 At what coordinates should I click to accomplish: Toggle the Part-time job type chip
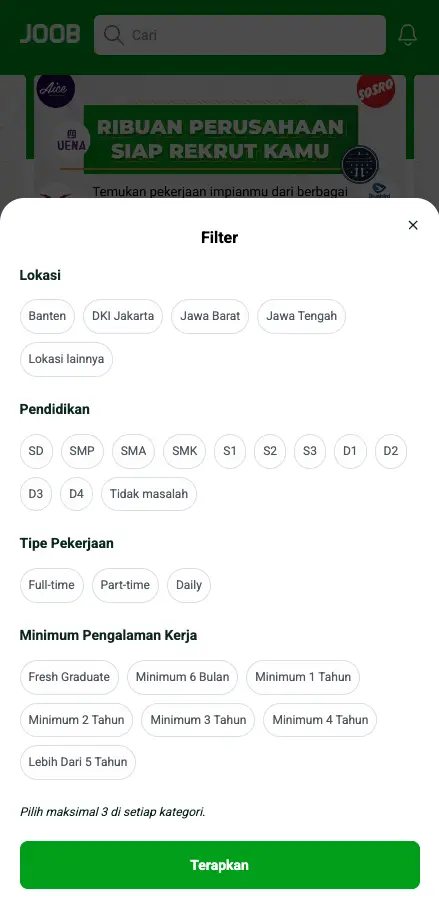coord(125,585)
